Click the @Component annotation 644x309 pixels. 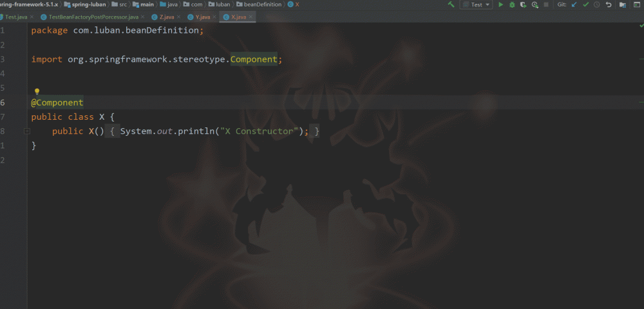click(57, 102)
